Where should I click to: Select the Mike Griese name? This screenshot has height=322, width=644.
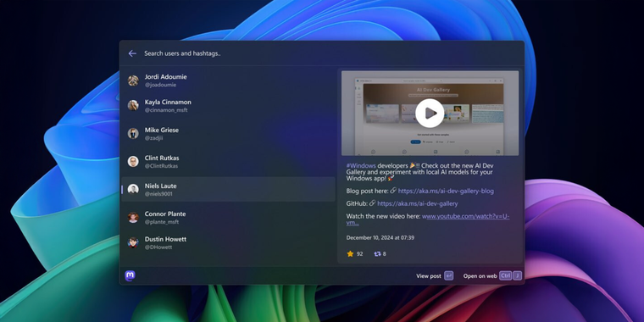point(161,130)
